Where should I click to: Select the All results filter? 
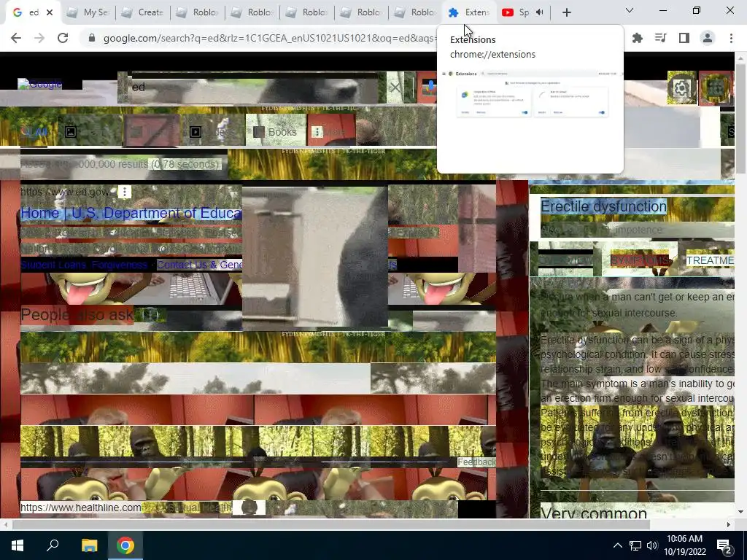[x=35, y=132]
